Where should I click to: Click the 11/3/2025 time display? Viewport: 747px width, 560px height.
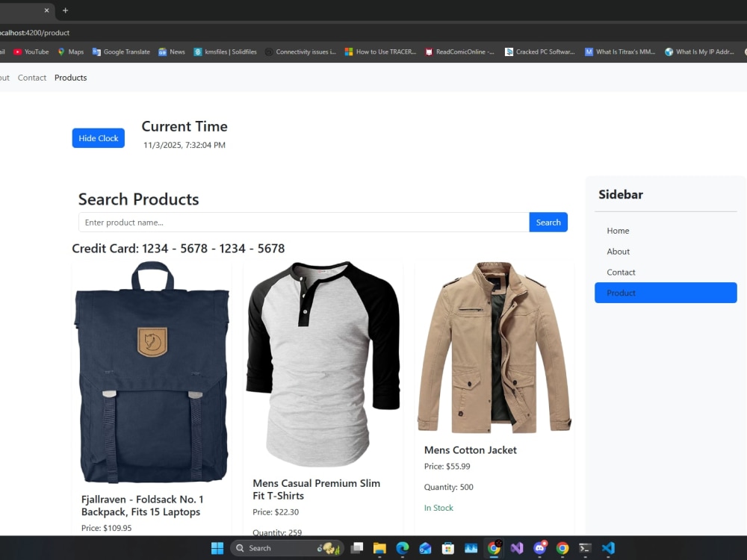point(185,146)
